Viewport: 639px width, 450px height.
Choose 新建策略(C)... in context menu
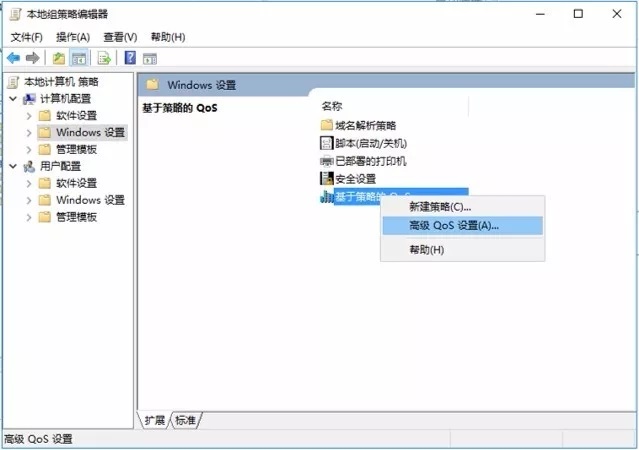(440, 206)
